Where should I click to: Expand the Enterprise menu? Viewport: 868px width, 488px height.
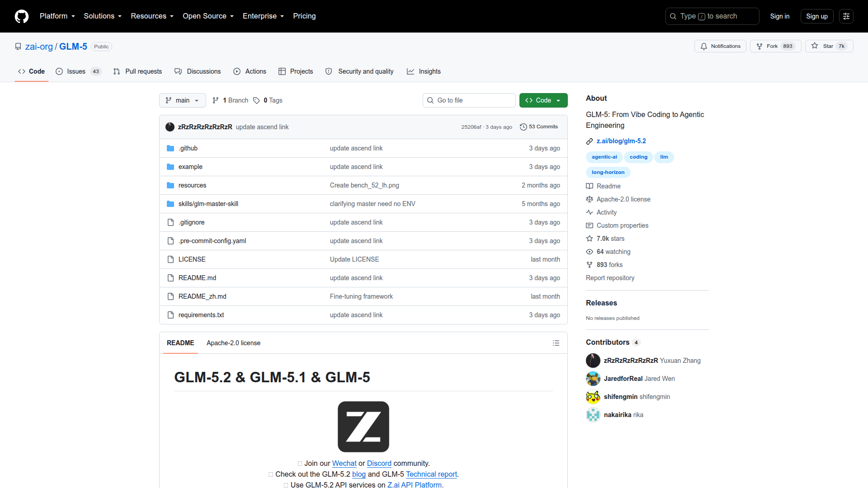[263, 16]
